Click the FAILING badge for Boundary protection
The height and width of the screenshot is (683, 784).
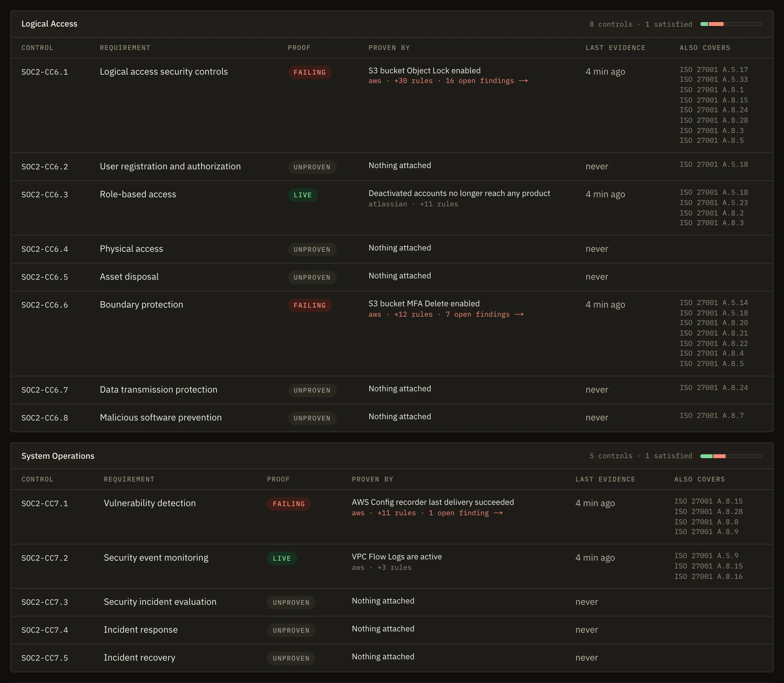click(310, 305)
